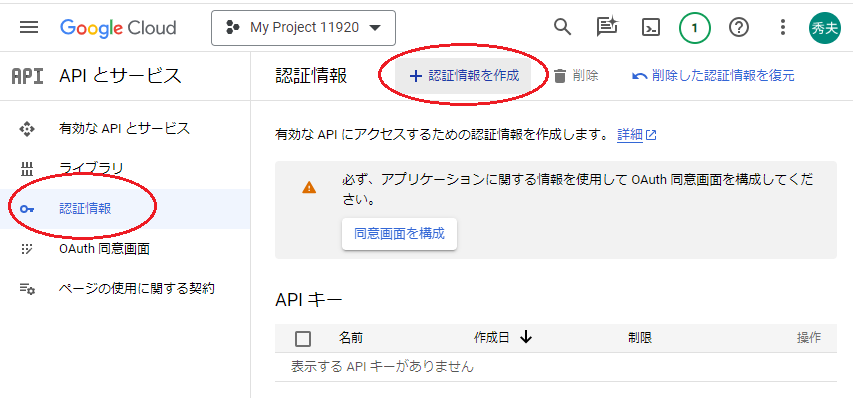Click the API とサービス header icon
The height and width of the screenshot is (398, 853).
point(27,76)
